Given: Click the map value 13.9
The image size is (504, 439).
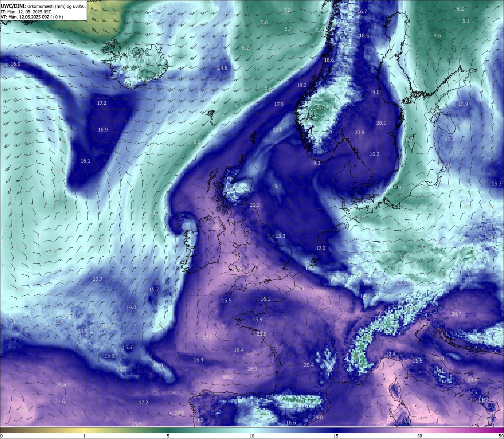Looking at the screenshot, I should click(x=463, y=104).
